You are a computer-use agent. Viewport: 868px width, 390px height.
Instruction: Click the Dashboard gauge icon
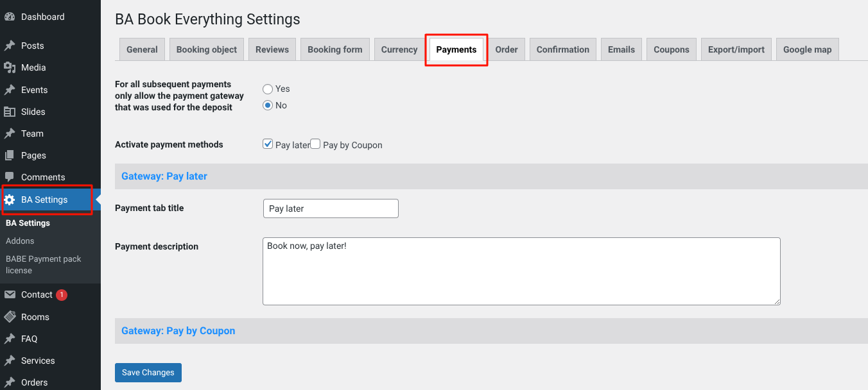pos(10,17)
